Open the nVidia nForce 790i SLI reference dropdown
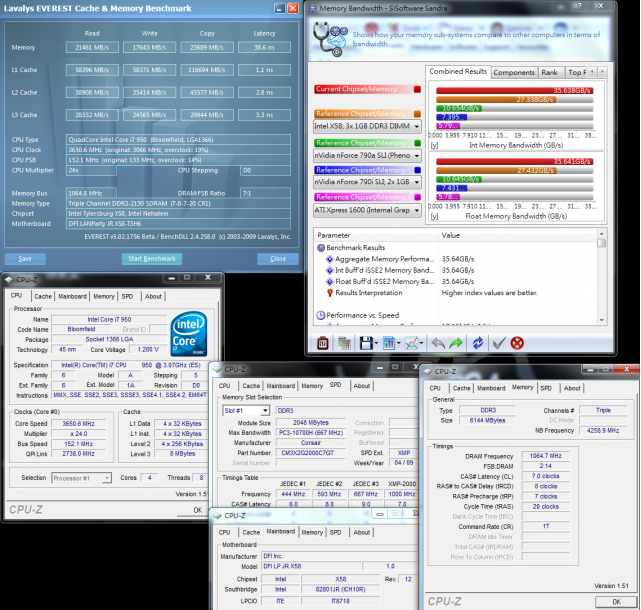Screen dimensions: 641x610 [x=417, y=182]
